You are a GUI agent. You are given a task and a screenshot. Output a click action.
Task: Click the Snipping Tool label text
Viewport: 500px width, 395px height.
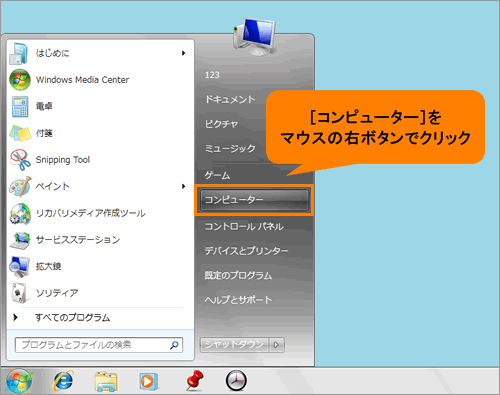coord(63,160)
